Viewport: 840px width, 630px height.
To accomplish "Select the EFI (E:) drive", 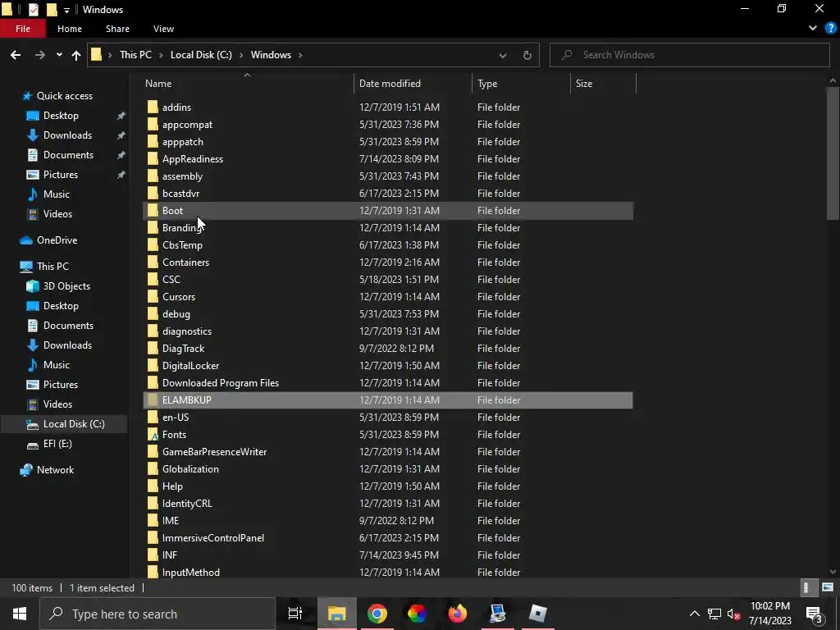I will pyautogui.click(x=57, y=444).
